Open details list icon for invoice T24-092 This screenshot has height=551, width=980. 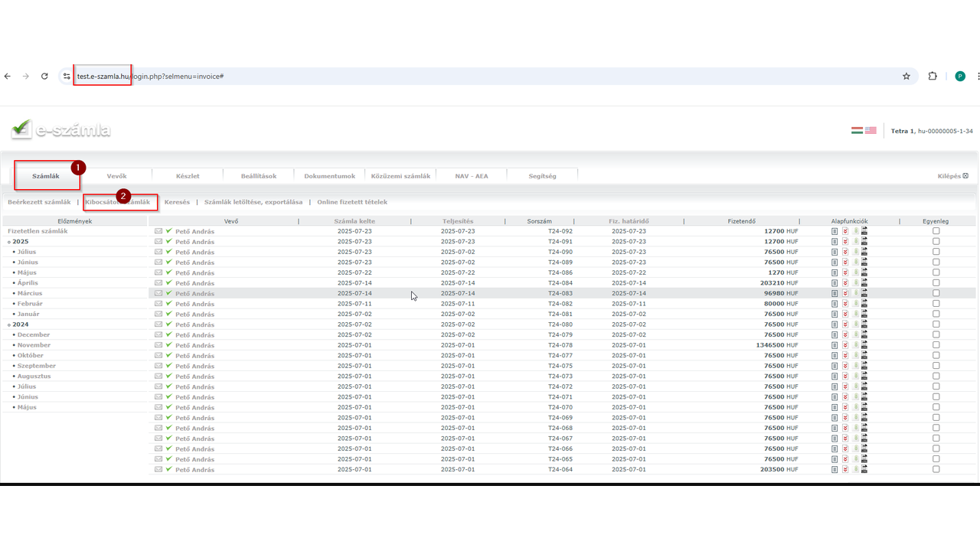click(835, 231)
